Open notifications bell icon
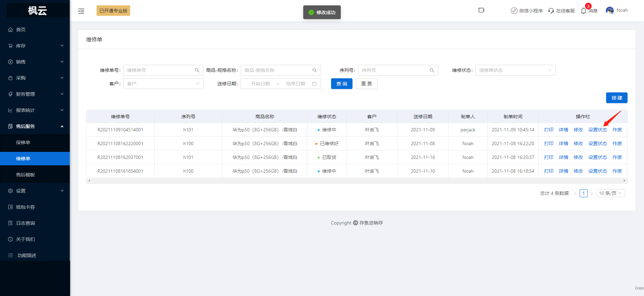The height and width of the screenshot is (296, 644). (584, 11)
